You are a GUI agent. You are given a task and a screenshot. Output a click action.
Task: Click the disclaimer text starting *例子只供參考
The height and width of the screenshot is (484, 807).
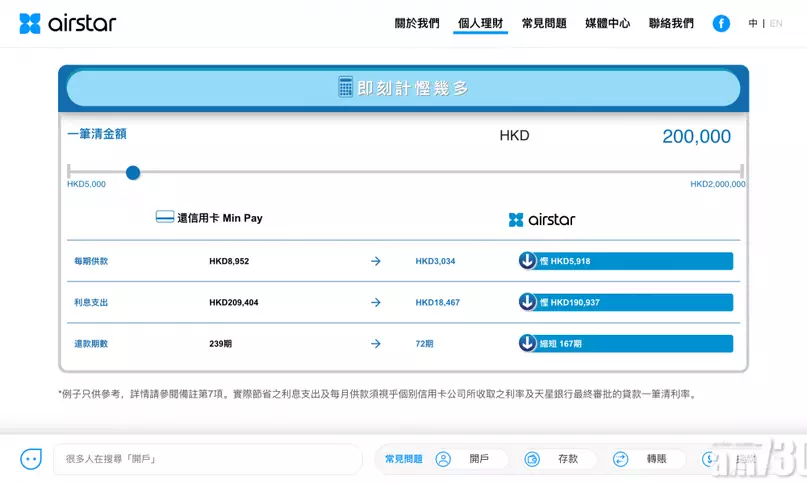click(x=378, y=394)
